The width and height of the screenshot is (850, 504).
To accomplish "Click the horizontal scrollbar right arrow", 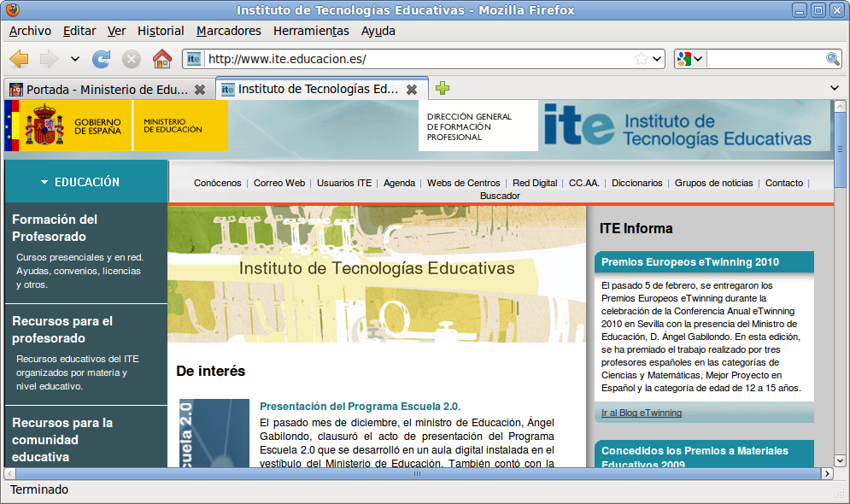I will click(827, 473).
